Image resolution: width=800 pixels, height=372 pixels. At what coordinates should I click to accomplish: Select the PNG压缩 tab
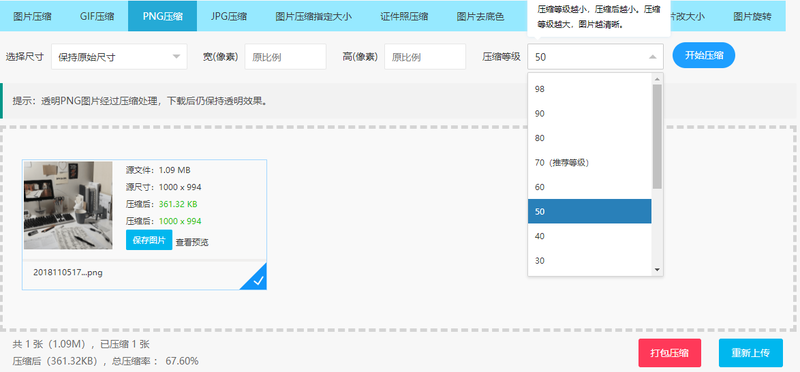[x=162, y=16]
